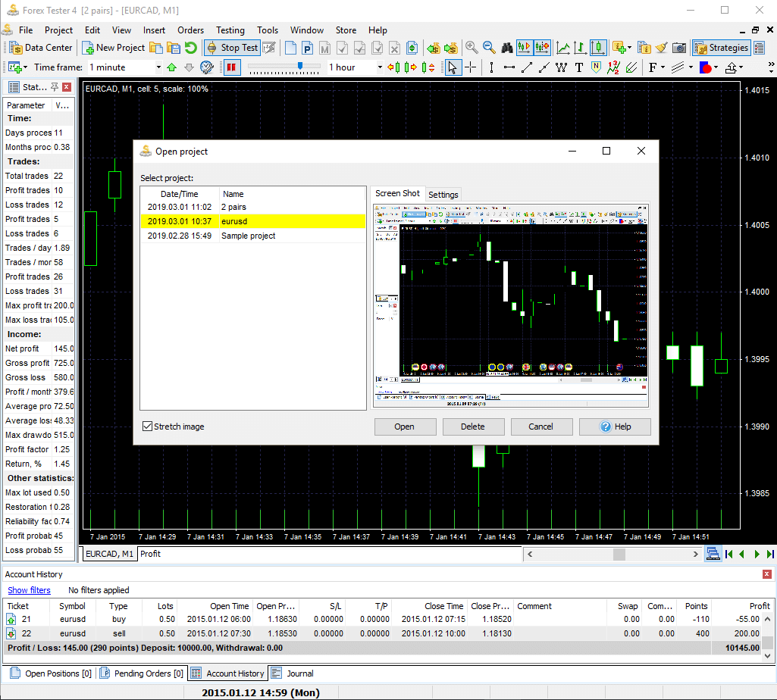Click the Open button in dialog
Screen dimensions: 777x700
pyautogui.click(x=405, y=427)
